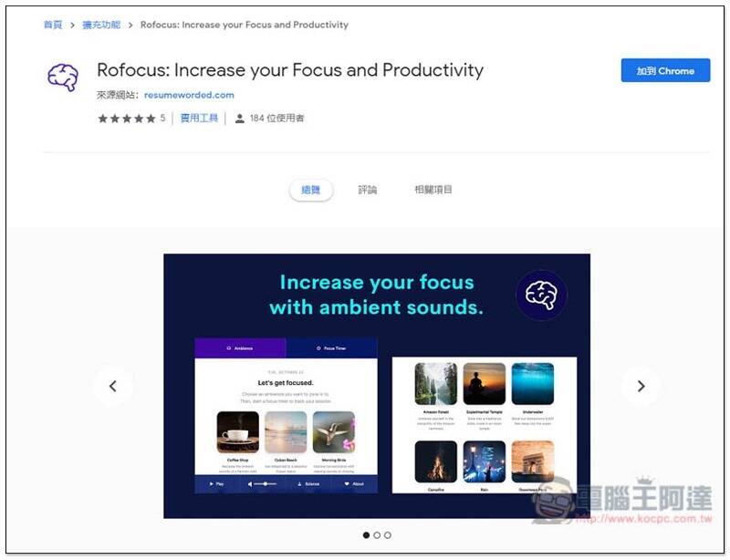Select the third carousel dot
The width and height of the screenshot is (730, 560).
tap(388, 535)
